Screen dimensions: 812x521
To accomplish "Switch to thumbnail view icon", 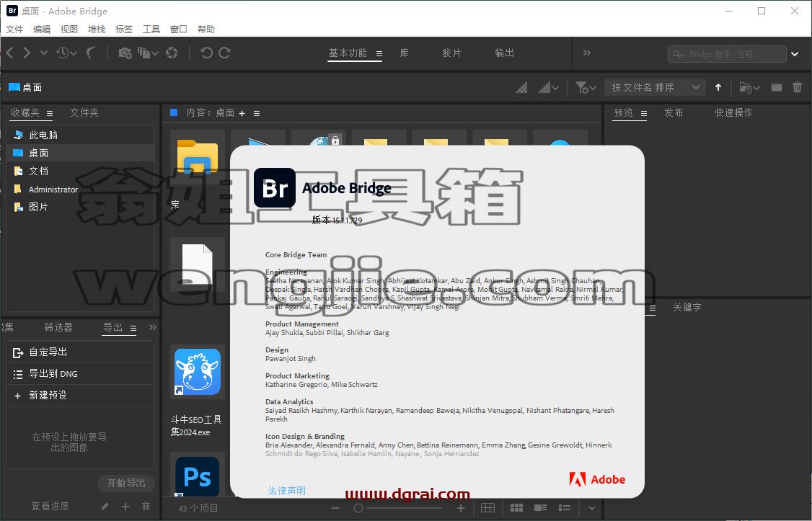I will pyautogui.click(x=516, y=508).
